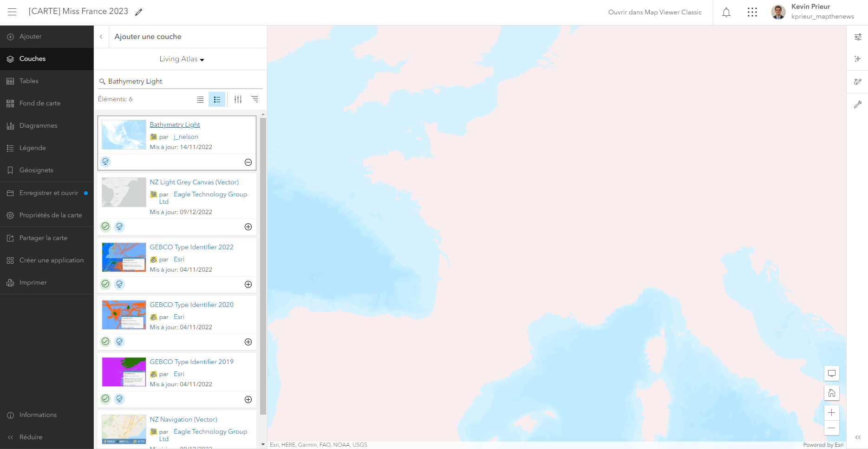This screenshot has height=449, width=868.
Task: Edit map title with pencil icon
Action: pyautogui.click(x=138, y=13)
